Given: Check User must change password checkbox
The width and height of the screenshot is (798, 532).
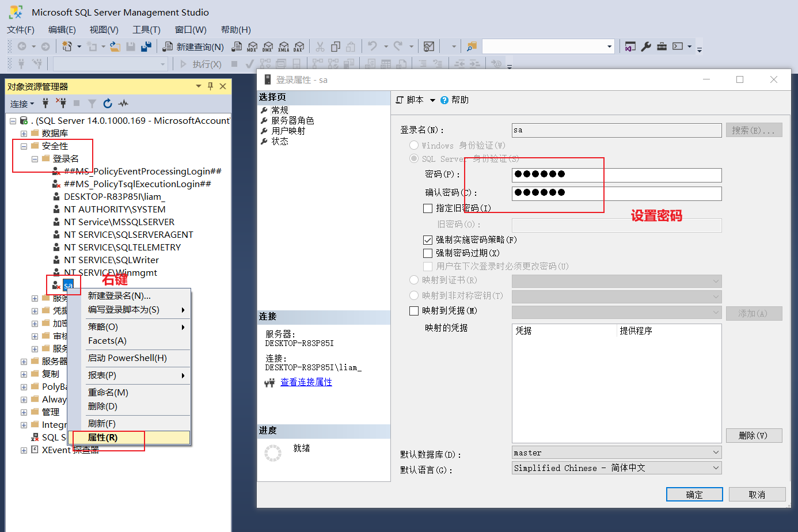Looking at the screenshot, I should pyautogui.click(x=428, y=267).
